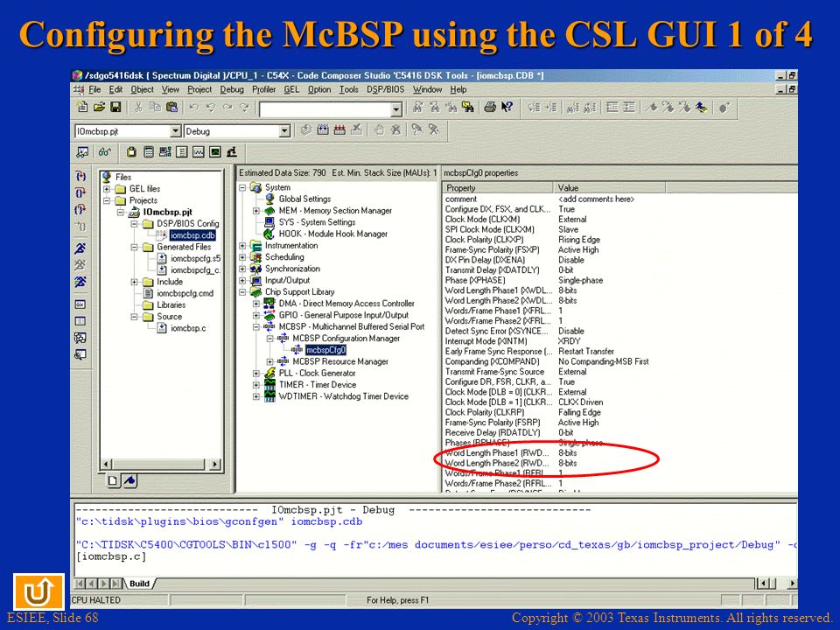This screenshot has height=630, width=840.
Task: Collapse the Projects folder
Action: click(x=107, y=200)
